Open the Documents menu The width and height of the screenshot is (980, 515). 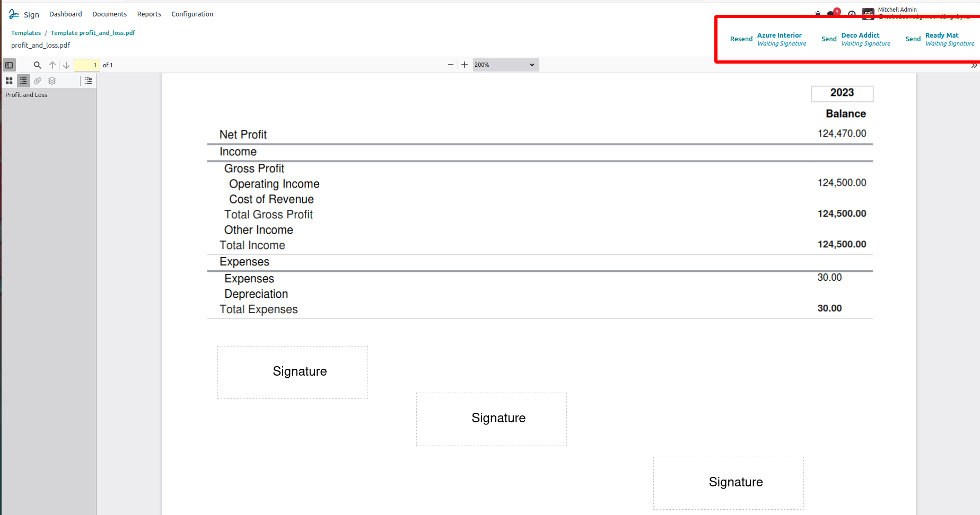(109, 14)
